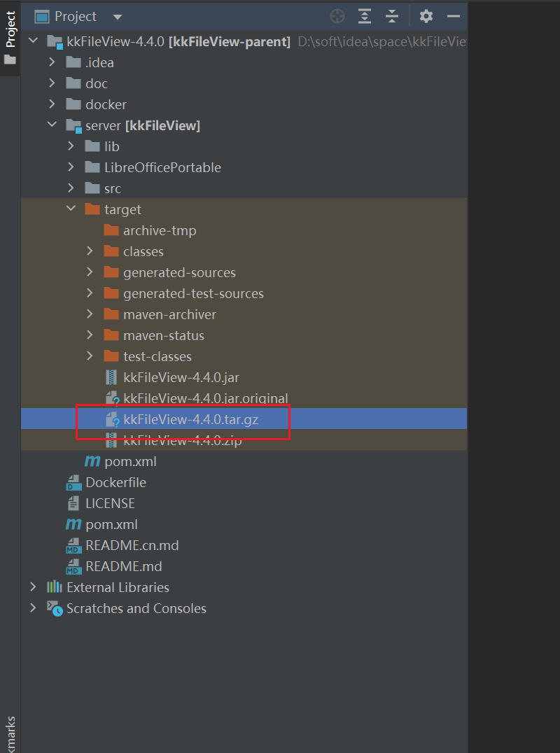
Task: Click the kkFileView-4.4.0 project module icon
Action: coord(55,42)
